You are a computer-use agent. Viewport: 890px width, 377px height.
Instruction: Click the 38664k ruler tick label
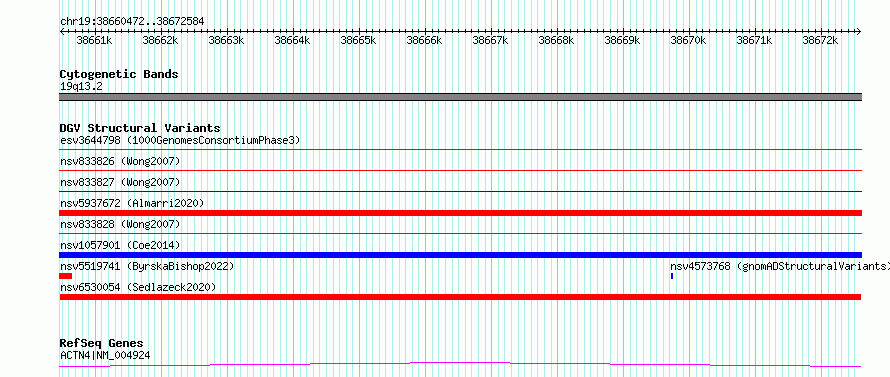(292, 40)
